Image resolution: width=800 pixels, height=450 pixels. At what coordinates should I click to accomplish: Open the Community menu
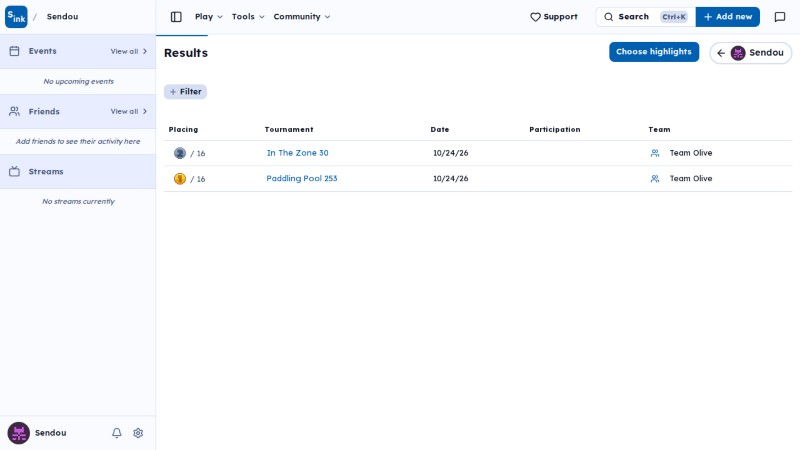click(x=302, y=17)
